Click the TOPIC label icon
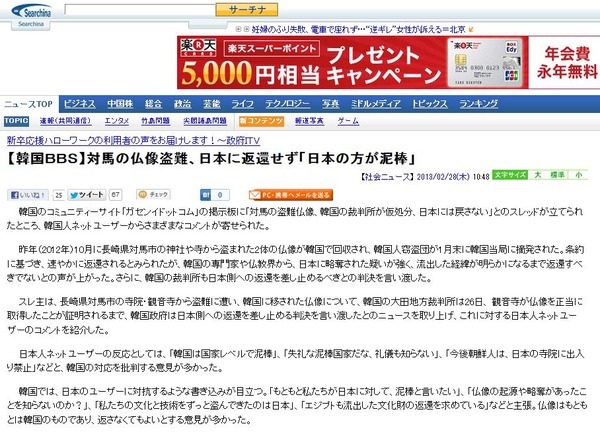Viewport: 600px width, 434px height. [16, 121]
